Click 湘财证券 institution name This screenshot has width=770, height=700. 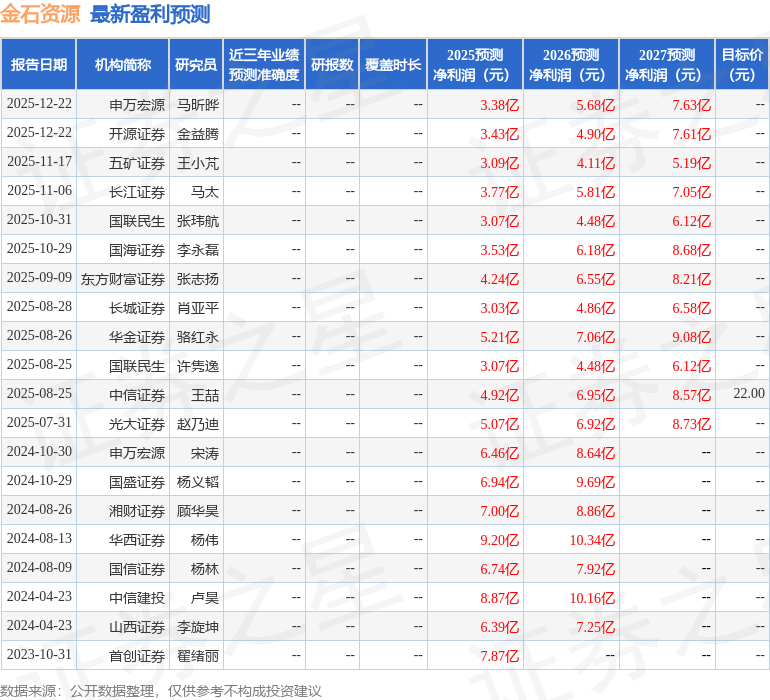[x=137, y=511]
